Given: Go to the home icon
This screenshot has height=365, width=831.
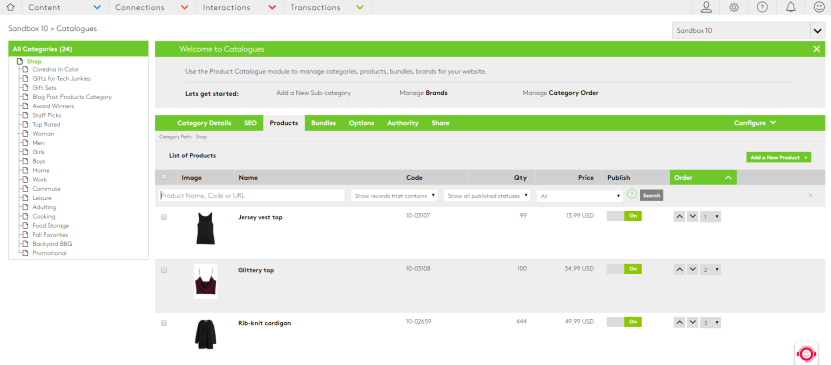Looking at the screenshot, I should click(10, 7).
